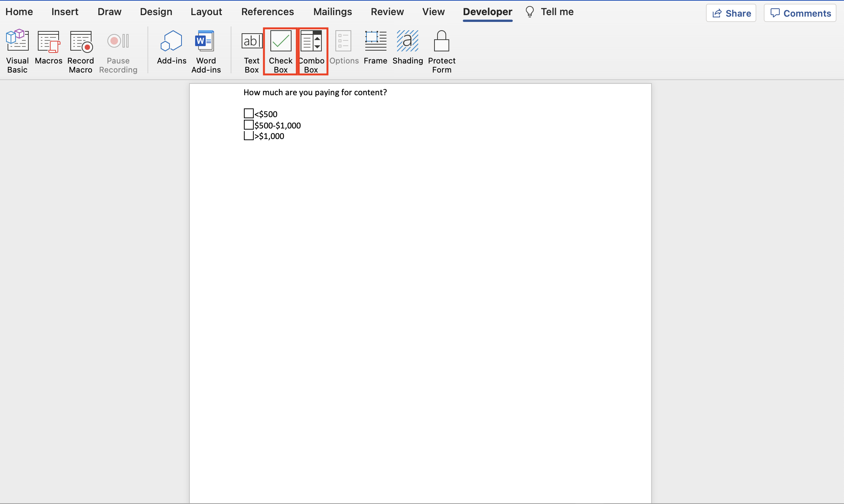844x504 pixels.
Task: Open Word Add-ins
Action: click(x=206, y=51)
